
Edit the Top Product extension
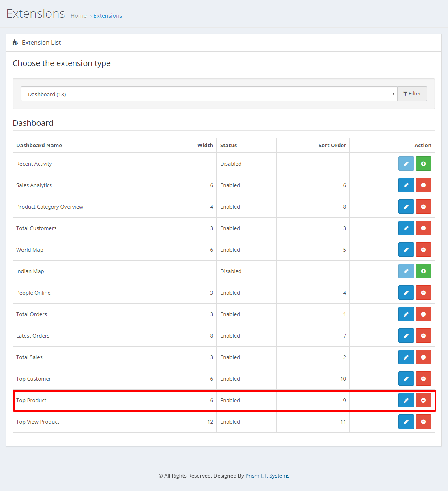tap(406, 400)
